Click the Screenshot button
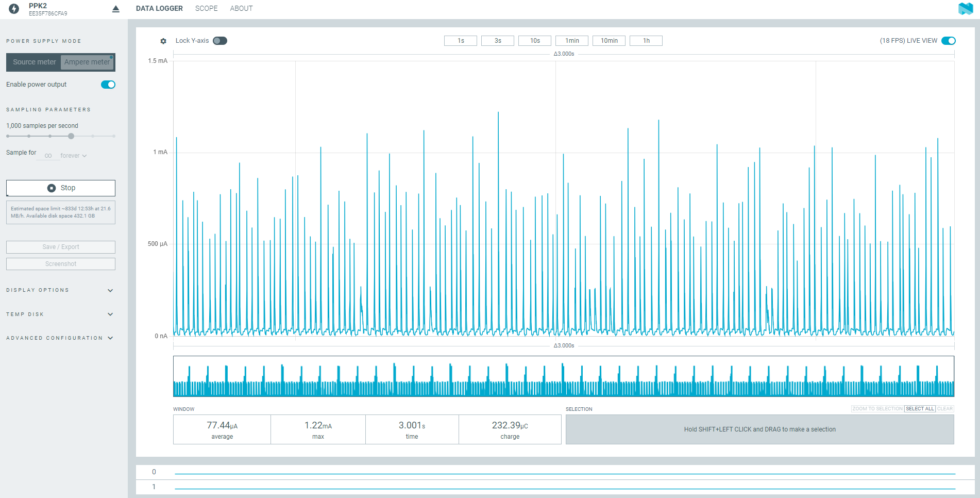Viewport: 980px width, 498px height. (61, 264)
